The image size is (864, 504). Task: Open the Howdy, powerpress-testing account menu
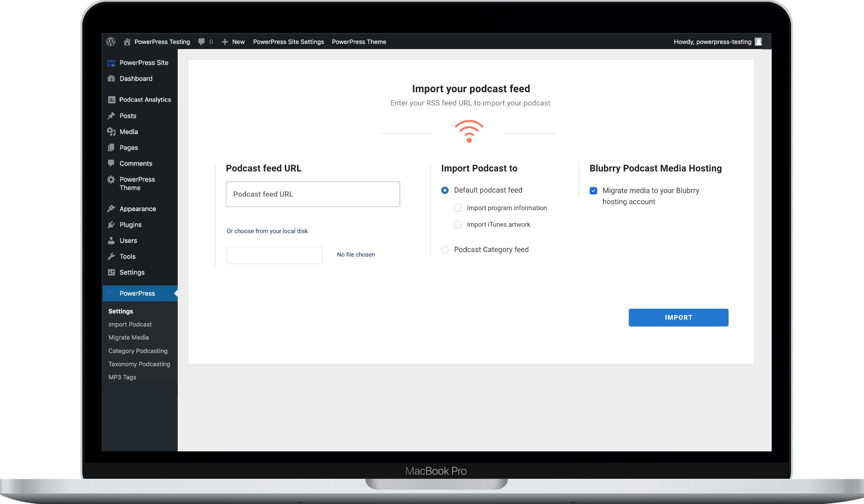point(712,41)
